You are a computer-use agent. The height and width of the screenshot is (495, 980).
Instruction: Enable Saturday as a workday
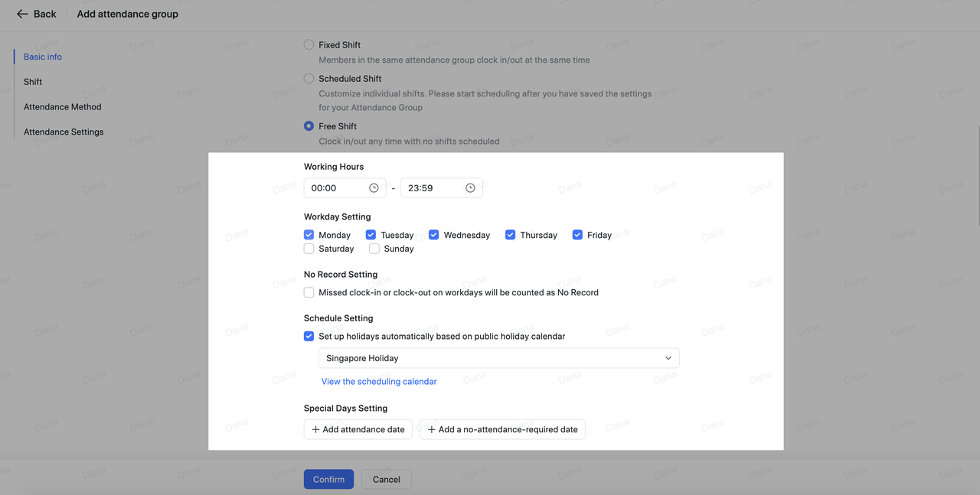(309, 249)
